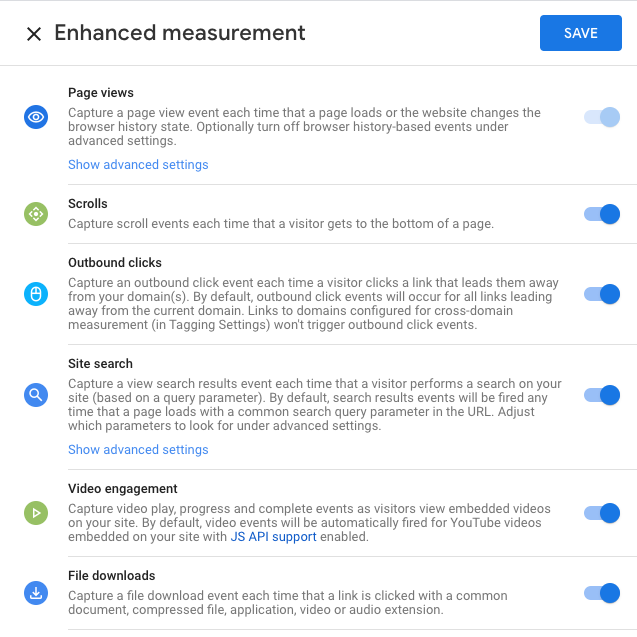The height and width of the screenshot is (637, 637).
Task: Click the Enhanced measurement title
Action: (180, 33)
